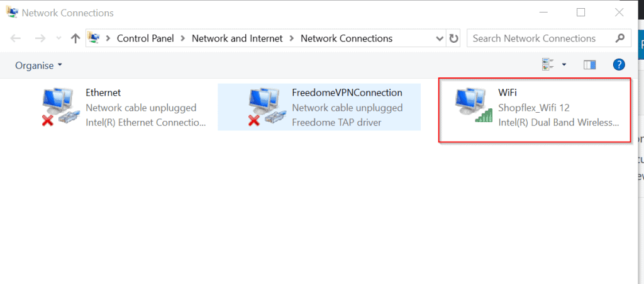This screenshot has height=284, width=644.
Task: Open the Organise menu
Action: [x=38, y=65]
